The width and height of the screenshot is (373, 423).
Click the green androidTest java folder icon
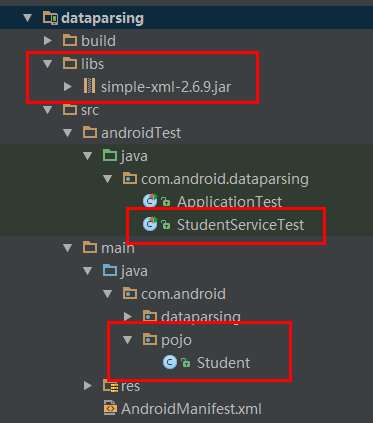click(110, 156)
